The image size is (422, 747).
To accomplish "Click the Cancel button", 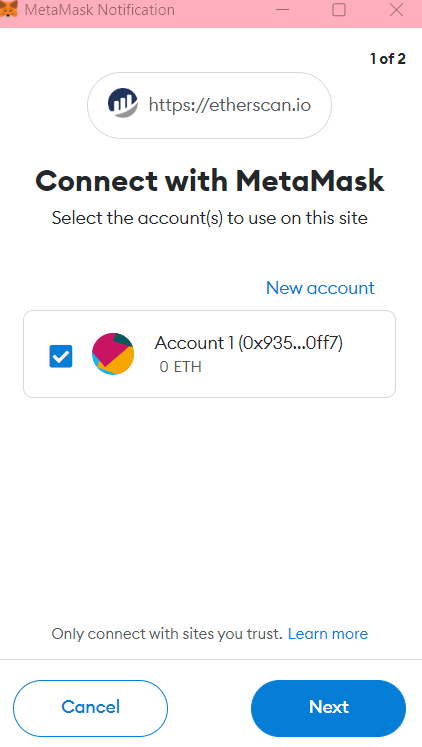I will coord(90,708).
